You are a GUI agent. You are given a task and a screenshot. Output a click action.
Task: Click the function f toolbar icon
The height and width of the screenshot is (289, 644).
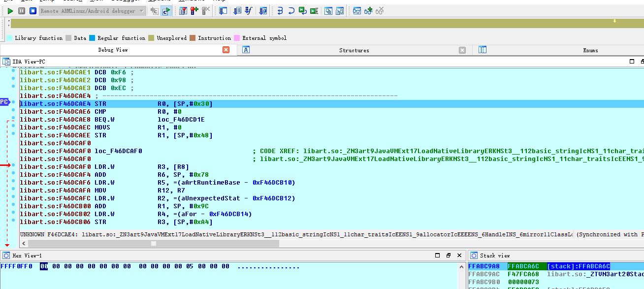tap(249, 11)
